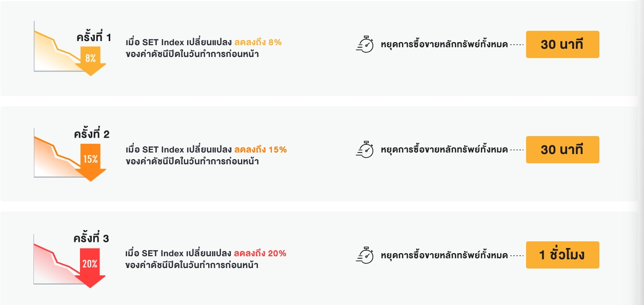Image resolution: width=644 pixels, height=305 pixels.
Task: Click the highlighted ลดลงถึง 15% text
Action: (260, 150)
